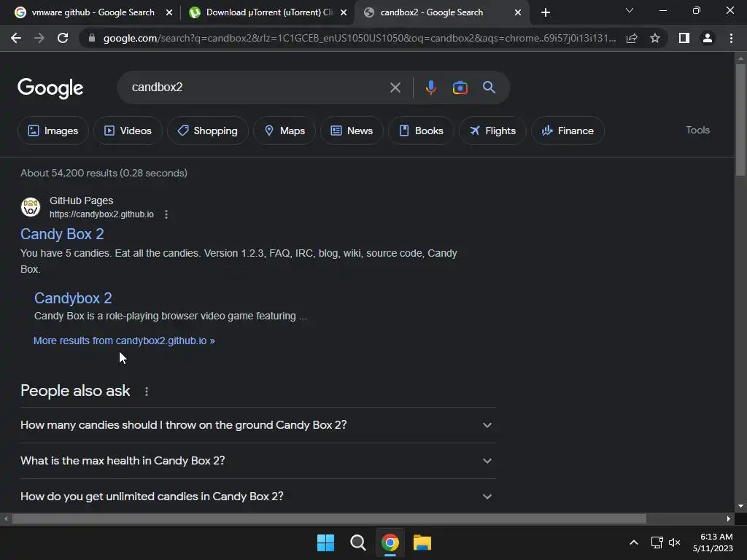Expand the unlimited candies question
The image size is (747, 560).
click(258, 496)
